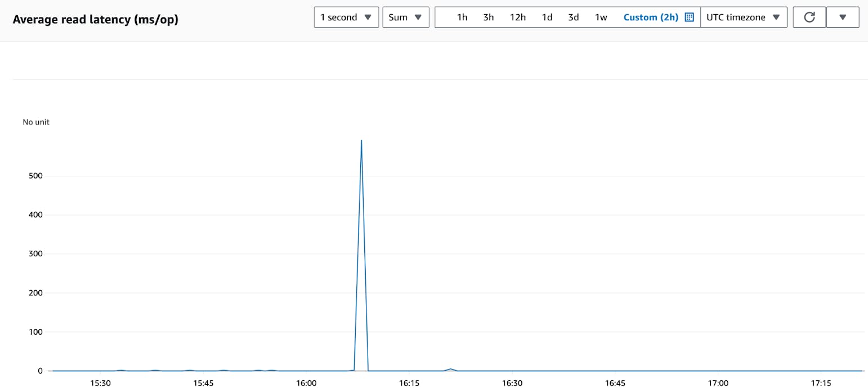Click the small bump near 16:21
This screenshot has height=391, width=868.
pos(450,369)
